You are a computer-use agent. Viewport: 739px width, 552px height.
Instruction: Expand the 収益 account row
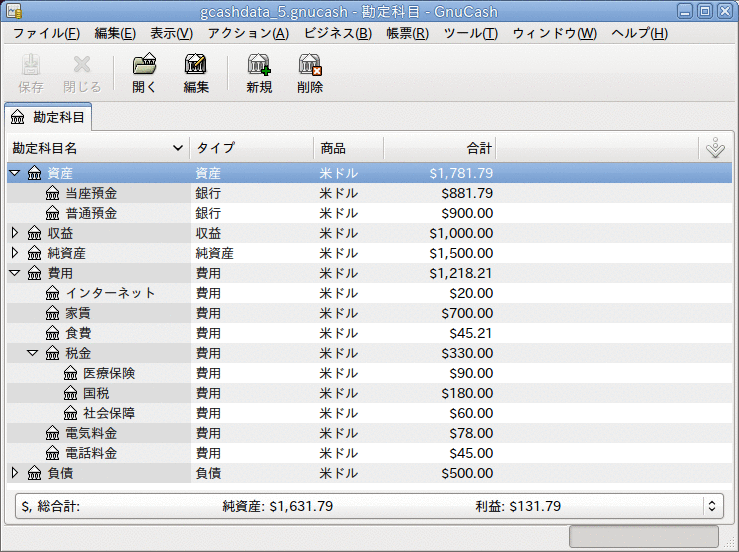(15, 233)
